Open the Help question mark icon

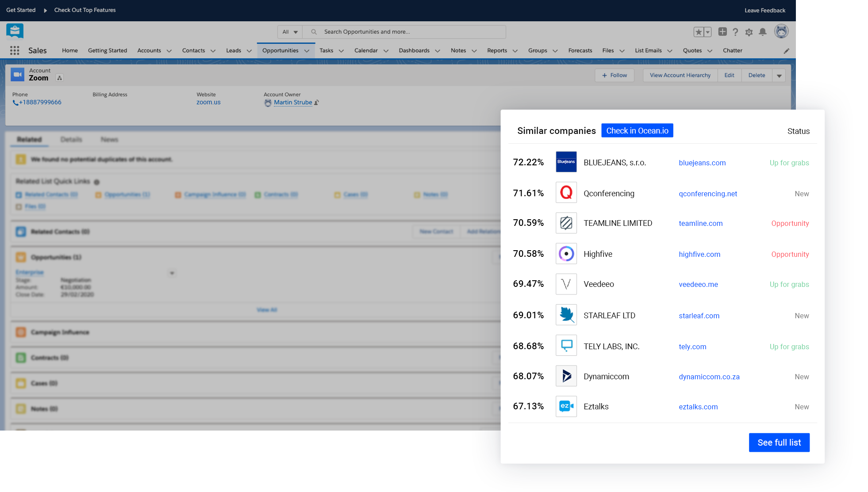coord(735,32)
